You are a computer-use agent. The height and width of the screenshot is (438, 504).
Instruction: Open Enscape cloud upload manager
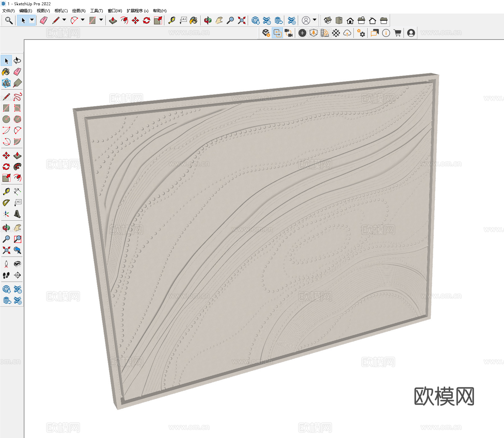click(x=347, y=33)
